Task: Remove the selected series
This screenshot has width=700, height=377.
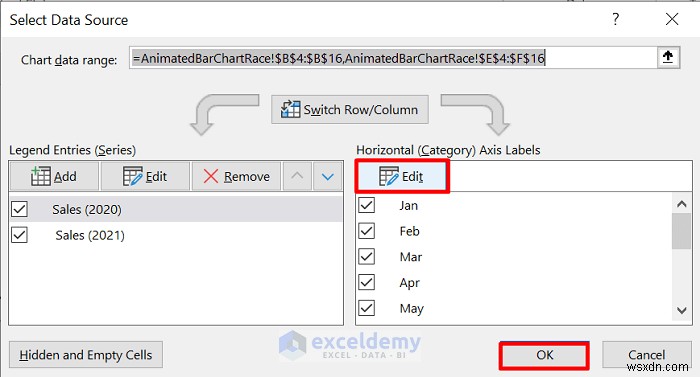Action: click(x=236, y=176)
